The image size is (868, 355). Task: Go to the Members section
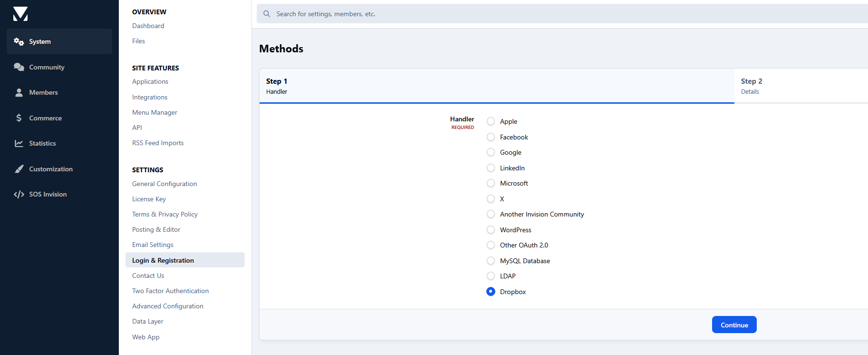click(x=59, y=92)
